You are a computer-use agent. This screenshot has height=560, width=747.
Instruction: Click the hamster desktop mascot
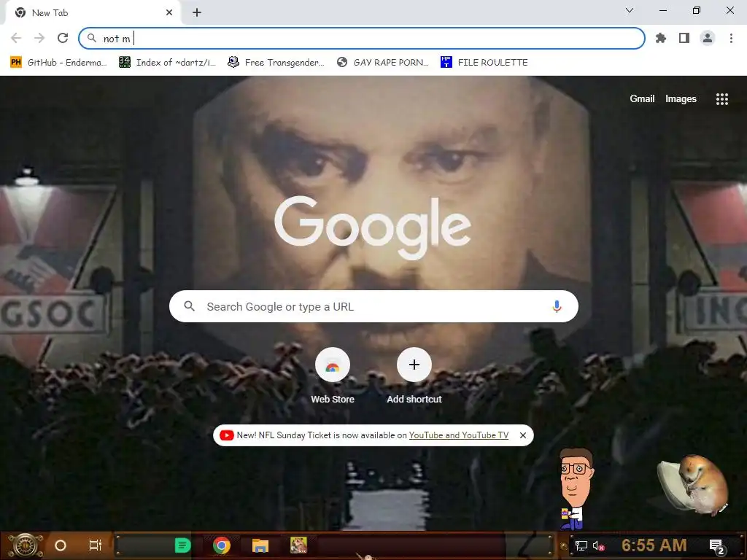693,484
